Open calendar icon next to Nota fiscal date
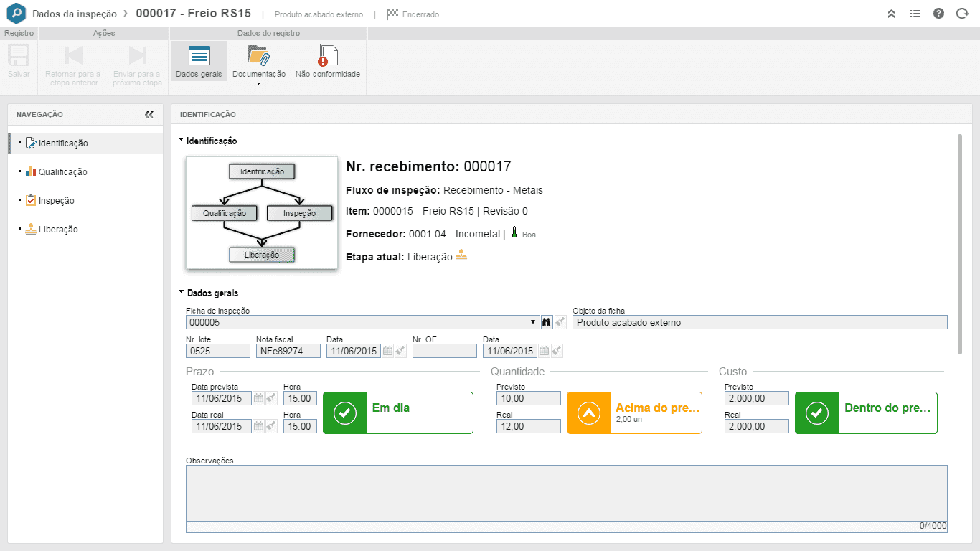 click(387, 351)
